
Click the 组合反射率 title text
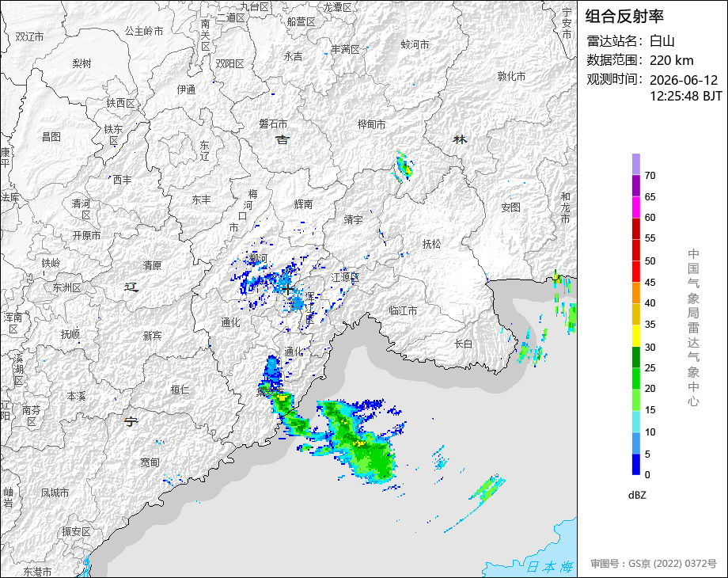point(624,17)
